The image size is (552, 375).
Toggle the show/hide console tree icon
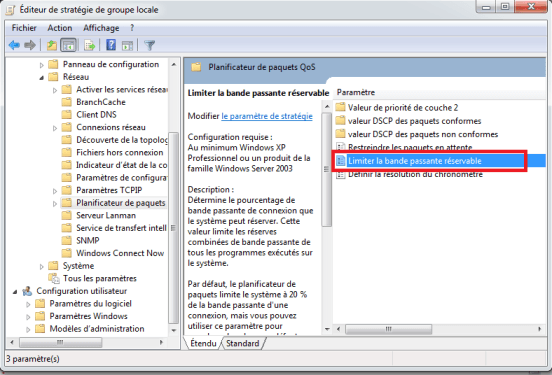(x=68, y=45)
